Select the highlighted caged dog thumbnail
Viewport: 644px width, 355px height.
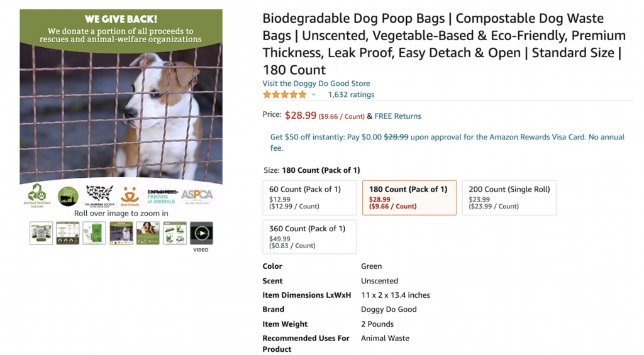click(121, 233)
